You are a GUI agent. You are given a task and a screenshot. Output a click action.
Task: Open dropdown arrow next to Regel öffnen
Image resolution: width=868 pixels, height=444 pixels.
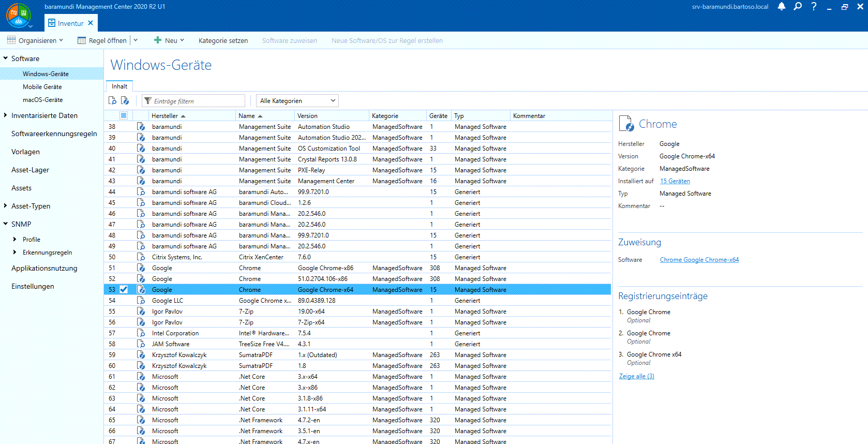(x=136, y=40)
